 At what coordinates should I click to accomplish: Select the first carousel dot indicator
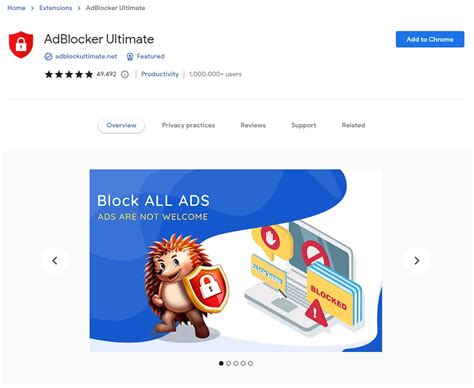coord(221,363)
